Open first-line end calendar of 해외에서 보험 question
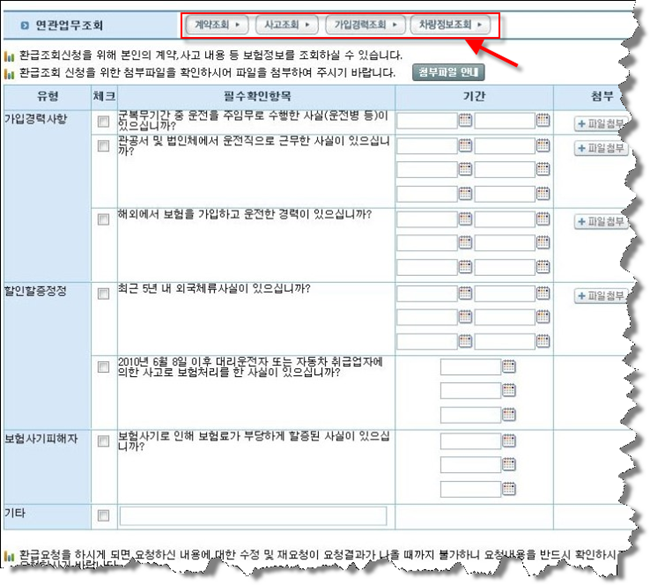 (543, 219)
